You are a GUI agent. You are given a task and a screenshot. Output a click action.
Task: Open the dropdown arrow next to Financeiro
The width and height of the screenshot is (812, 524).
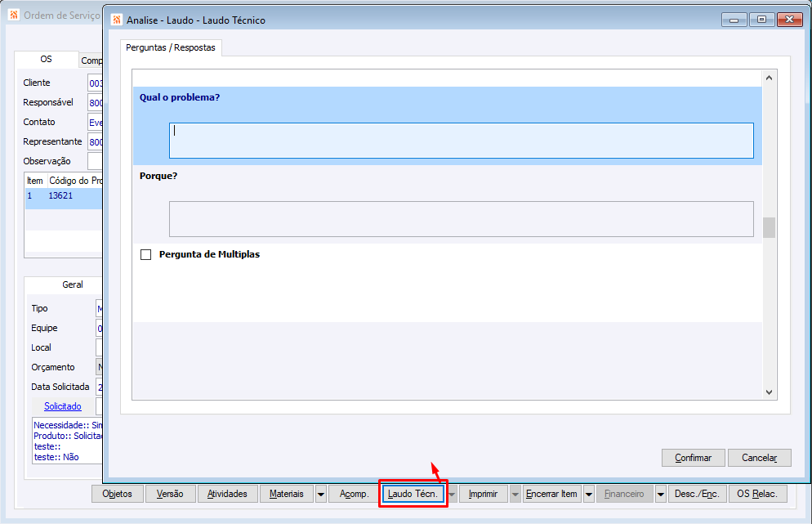(661, 494)
